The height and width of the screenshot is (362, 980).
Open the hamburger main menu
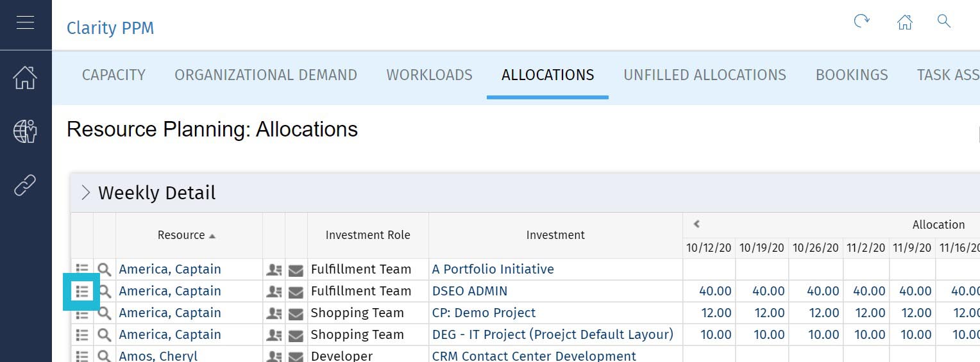tap(26, 22)
